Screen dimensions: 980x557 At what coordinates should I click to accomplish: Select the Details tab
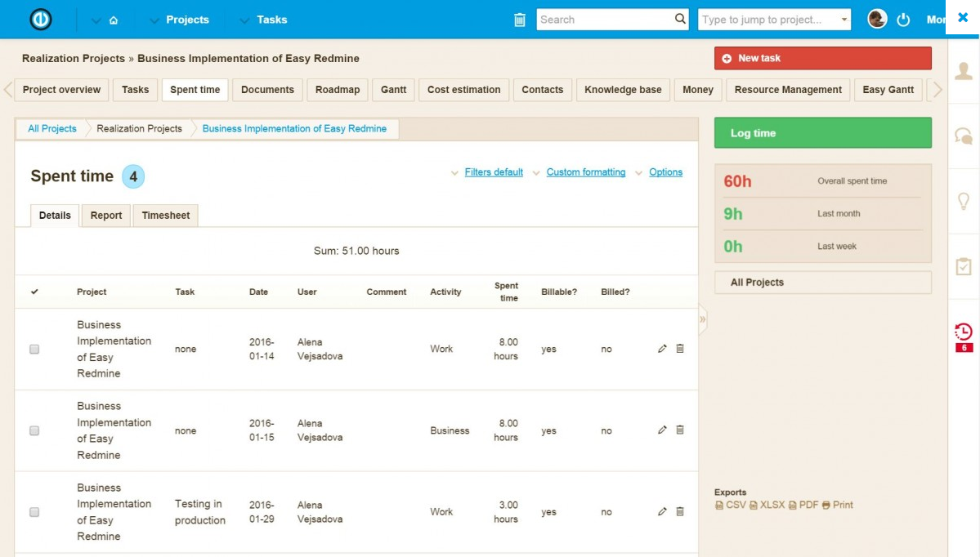[55, 216]
